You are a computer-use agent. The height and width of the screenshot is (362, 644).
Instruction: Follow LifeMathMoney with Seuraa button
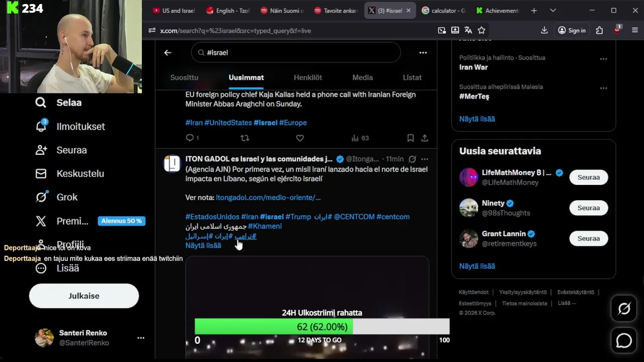(x=589, y=177)
